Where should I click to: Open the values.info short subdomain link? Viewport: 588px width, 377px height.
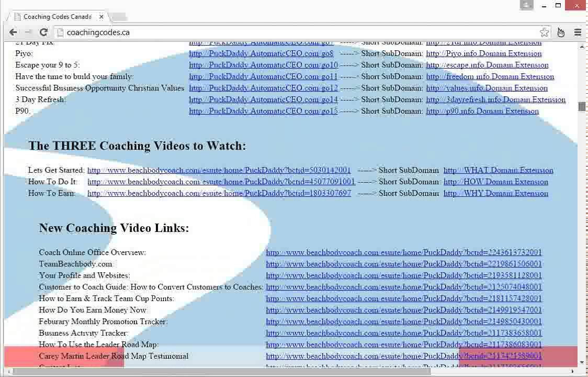coord(487,88)
